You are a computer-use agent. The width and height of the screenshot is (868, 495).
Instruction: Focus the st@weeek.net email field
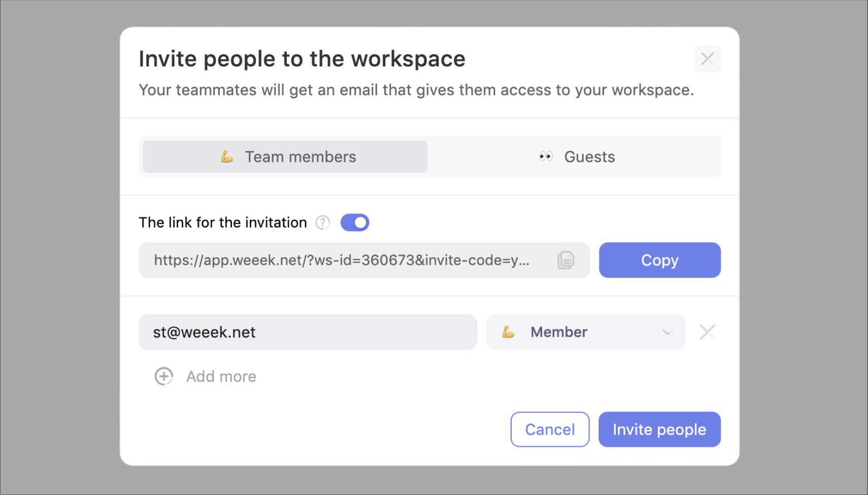(308, 332)
